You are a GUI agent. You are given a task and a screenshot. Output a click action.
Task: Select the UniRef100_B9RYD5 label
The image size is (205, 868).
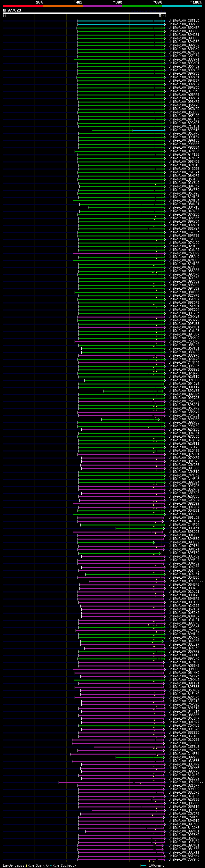coord(184,88)
